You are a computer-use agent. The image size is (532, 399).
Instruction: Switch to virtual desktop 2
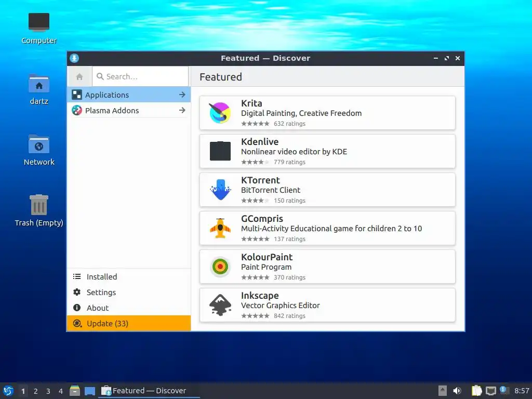[36, 391]
